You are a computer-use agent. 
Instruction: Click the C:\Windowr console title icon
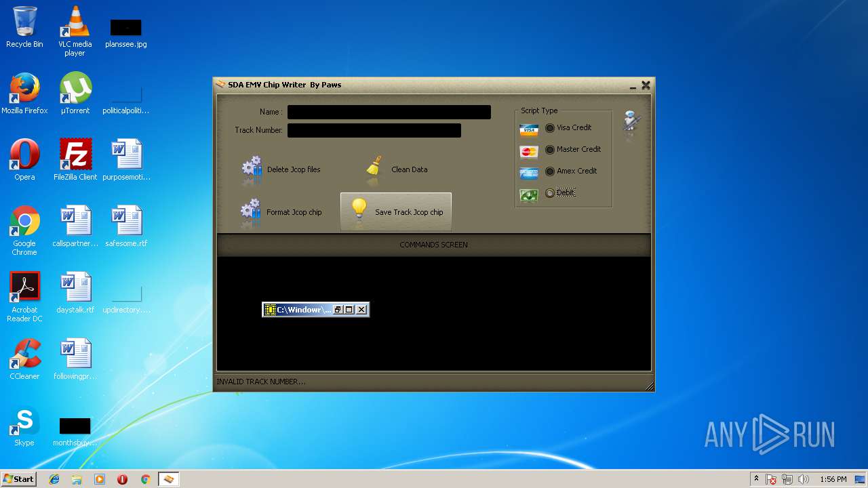click(270, 310)
